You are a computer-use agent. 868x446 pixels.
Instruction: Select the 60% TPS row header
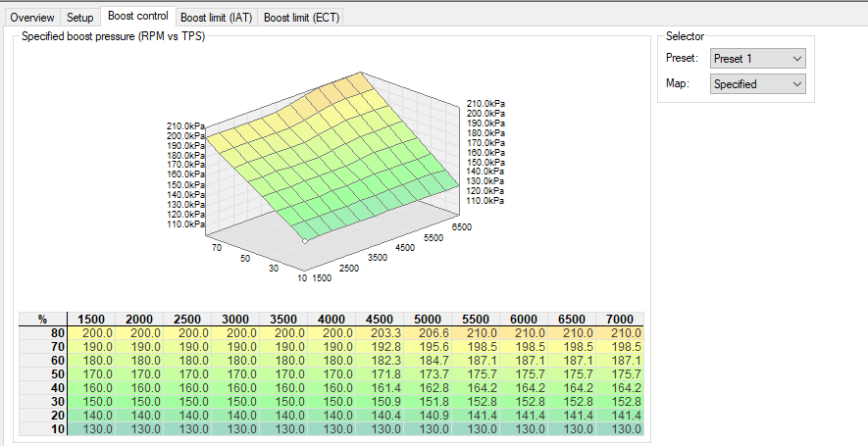[43, 361]
